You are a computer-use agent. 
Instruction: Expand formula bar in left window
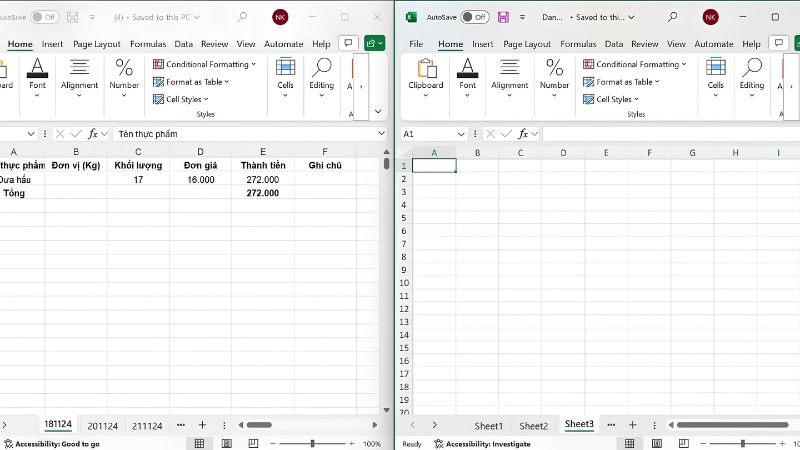click(381, 133)
